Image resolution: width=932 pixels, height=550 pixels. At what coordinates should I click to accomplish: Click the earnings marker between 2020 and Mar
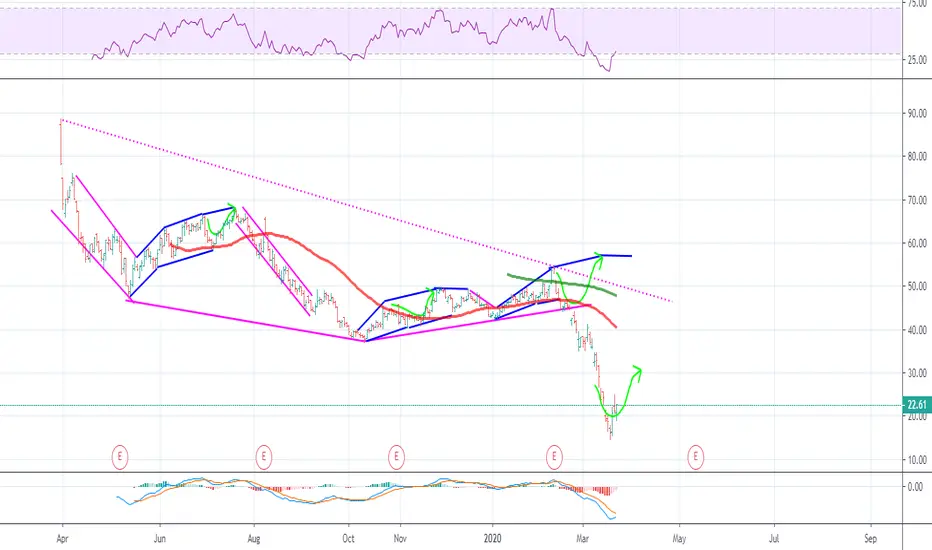pyautogui.click(x=554, y=457)
